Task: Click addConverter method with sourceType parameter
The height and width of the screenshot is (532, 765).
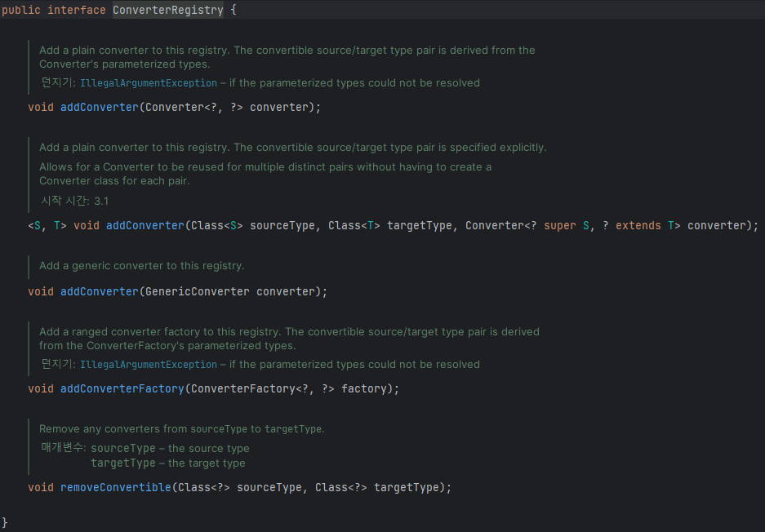Action: pos(145,226)
